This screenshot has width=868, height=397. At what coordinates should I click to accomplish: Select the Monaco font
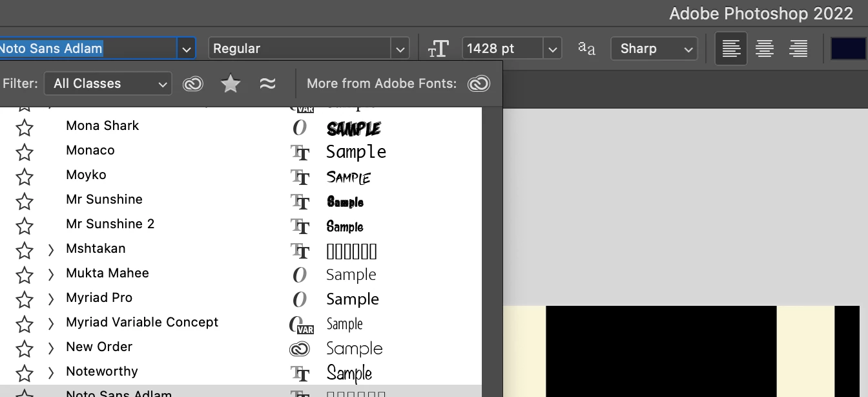(90, 150)
